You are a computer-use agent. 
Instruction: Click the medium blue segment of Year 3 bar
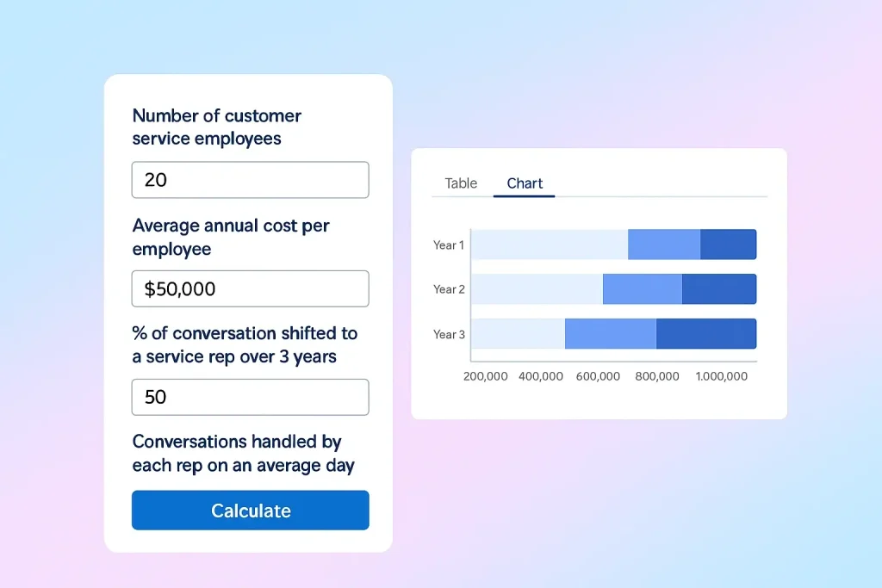pos(611,334)
